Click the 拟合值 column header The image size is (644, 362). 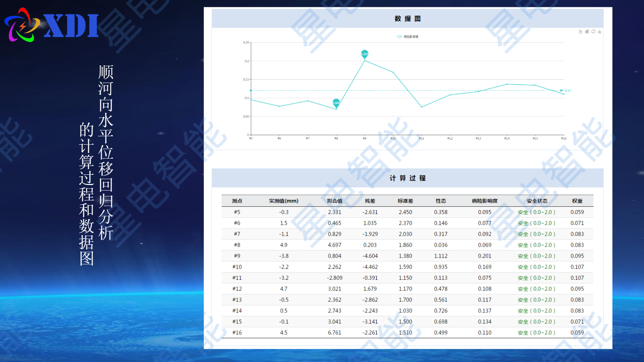[334, 201]
